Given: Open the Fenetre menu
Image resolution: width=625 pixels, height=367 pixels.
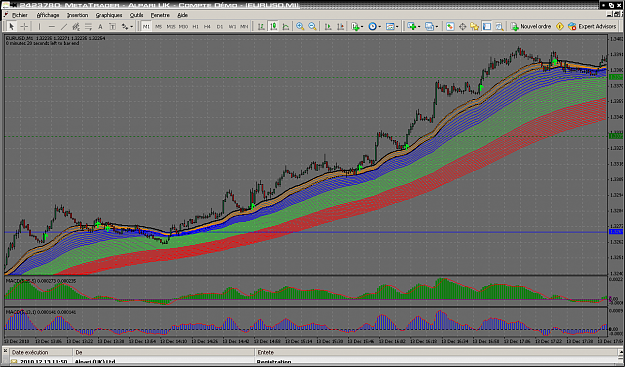Looking at the screenshot, I should pyautogui.click(x=160, y=15).
